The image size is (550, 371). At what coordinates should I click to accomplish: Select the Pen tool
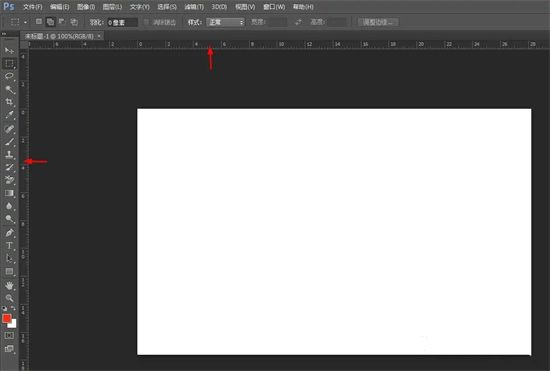coord(9,232)
